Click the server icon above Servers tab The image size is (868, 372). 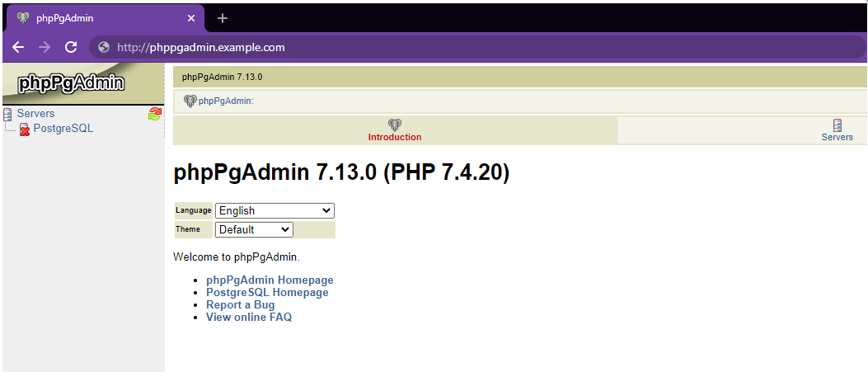[838, 125]
